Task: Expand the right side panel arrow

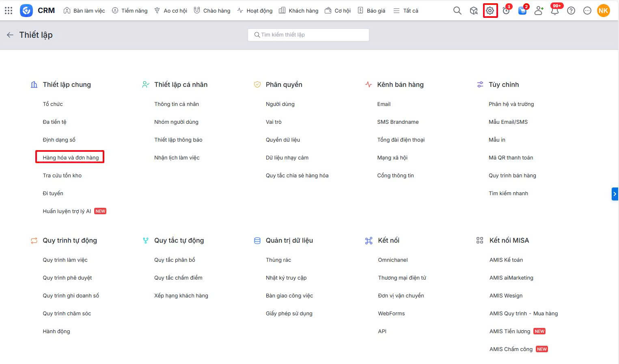Action: point(615,194)
